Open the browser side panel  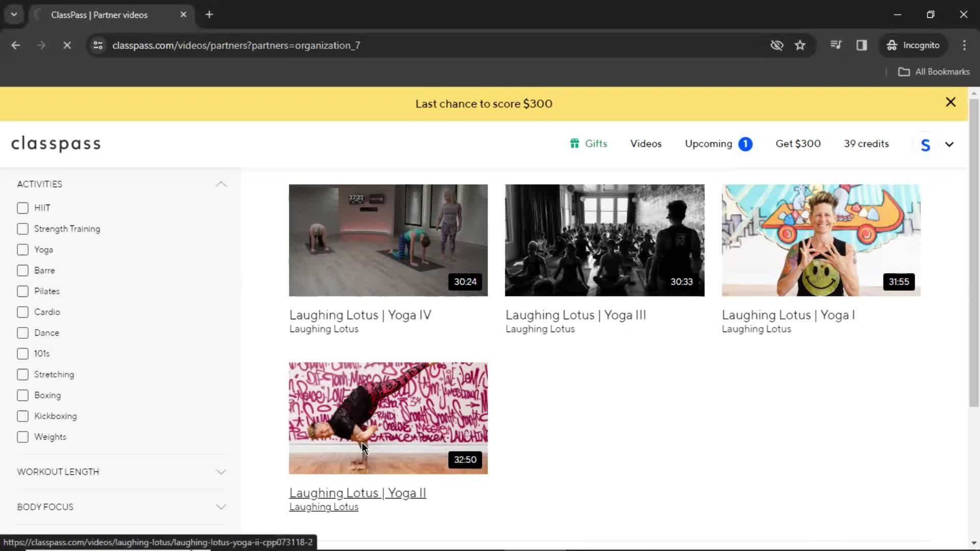862,45
